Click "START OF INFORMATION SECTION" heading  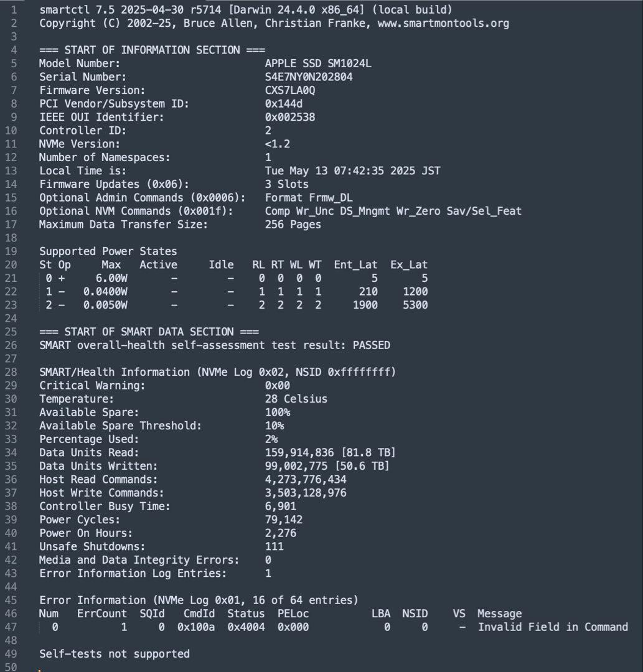(152, 50)
